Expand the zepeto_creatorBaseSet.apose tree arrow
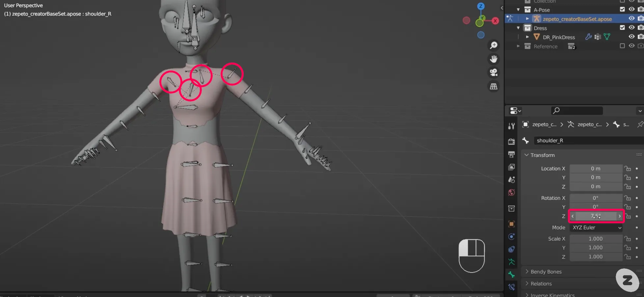 pos(527,19)
